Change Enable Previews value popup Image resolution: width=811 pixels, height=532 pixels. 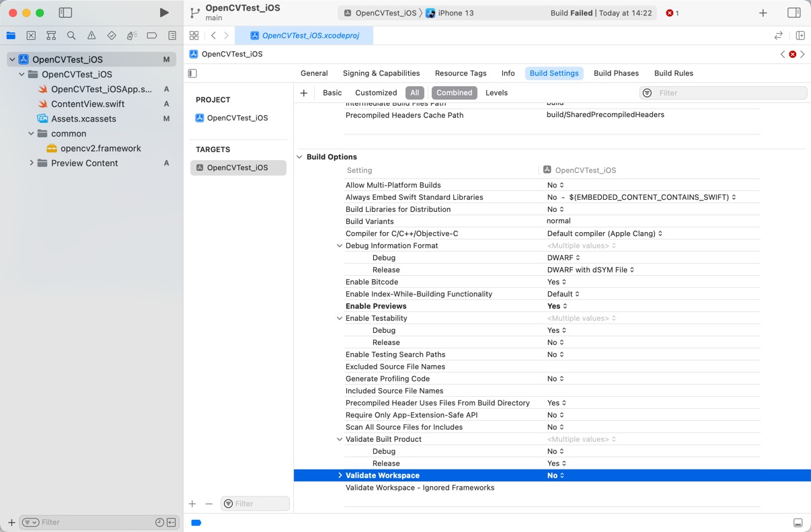click(557, 306)
